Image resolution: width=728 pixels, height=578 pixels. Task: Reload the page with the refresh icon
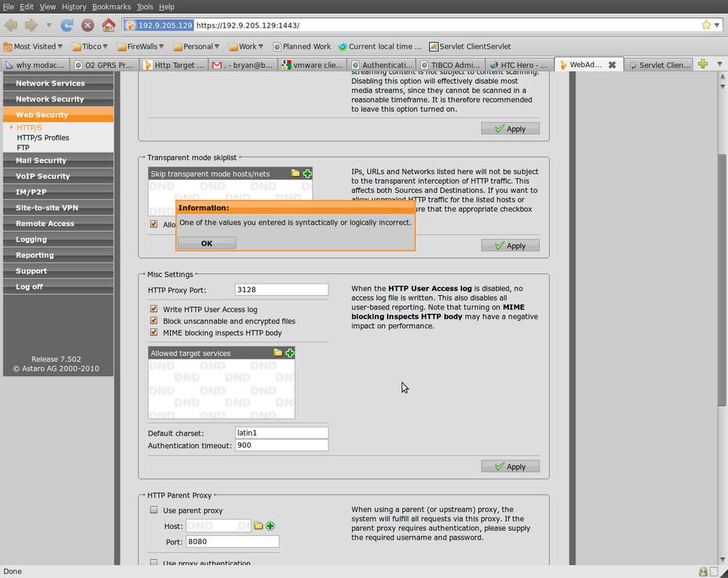click(x=67, y=25)
